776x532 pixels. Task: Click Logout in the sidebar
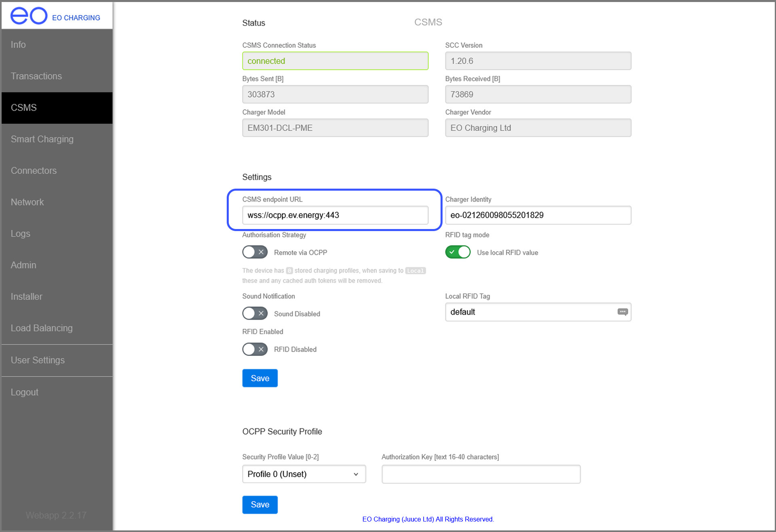click(57, 392)
